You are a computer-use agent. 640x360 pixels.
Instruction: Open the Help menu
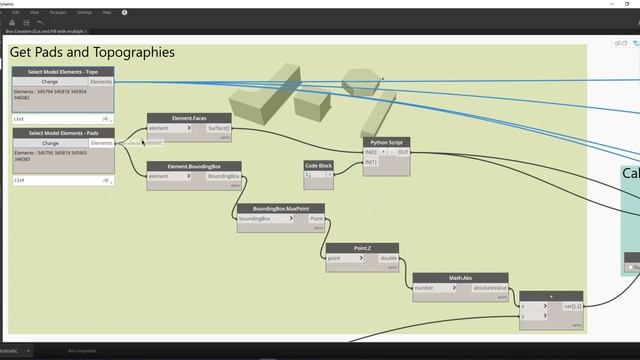click(107, 13)
